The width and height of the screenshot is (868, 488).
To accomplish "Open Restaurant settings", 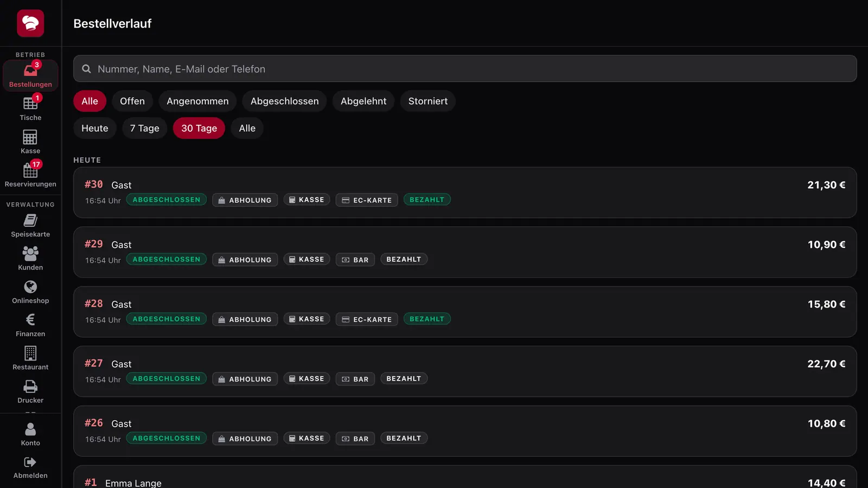I will point(30,358).
